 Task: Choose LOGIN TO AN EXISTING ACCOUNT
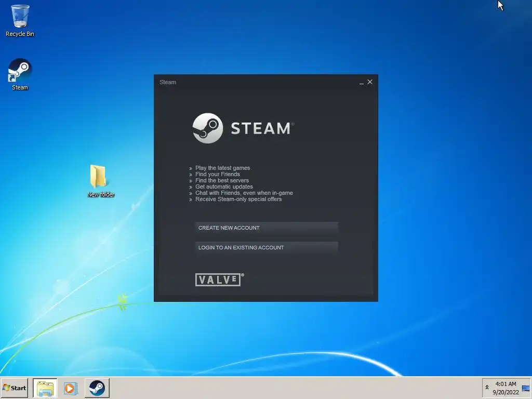coord(267,247)
